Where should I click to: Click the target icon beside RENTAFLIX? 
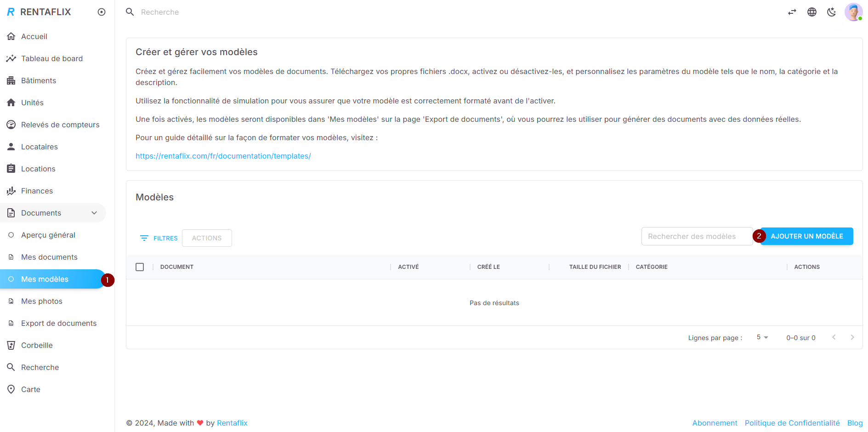(102, 12)
